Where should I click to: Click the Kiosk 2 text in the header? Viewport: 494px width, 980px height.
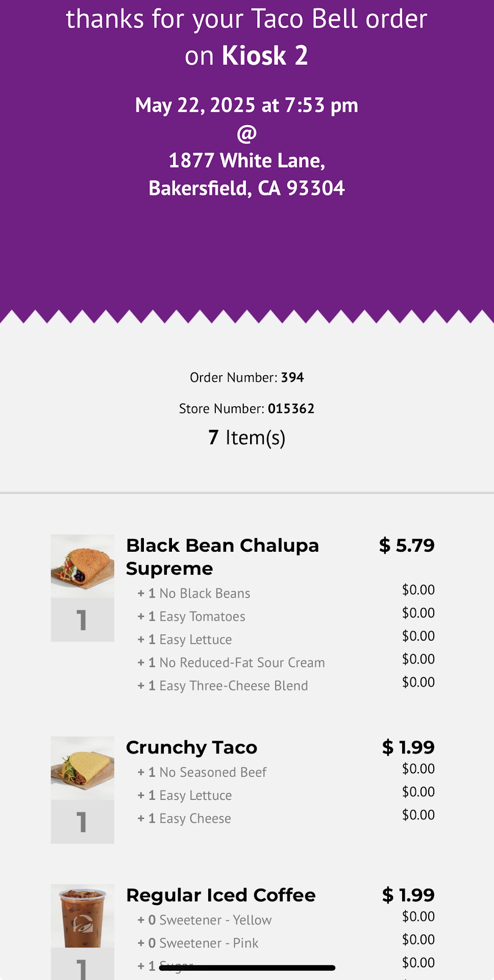tap(265, 56)
